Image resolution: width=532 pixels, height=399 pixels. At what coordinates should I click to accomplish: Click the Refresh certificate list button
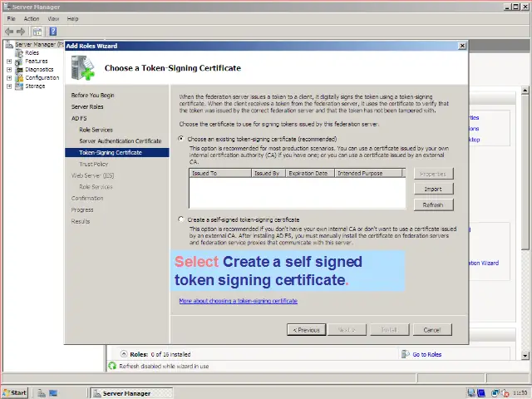(433, 205)
